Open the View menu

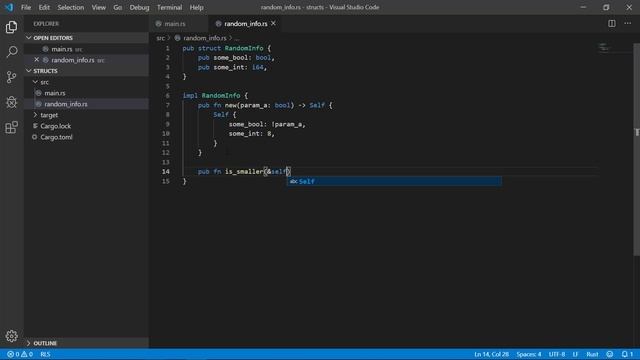(x=98, y=7)
